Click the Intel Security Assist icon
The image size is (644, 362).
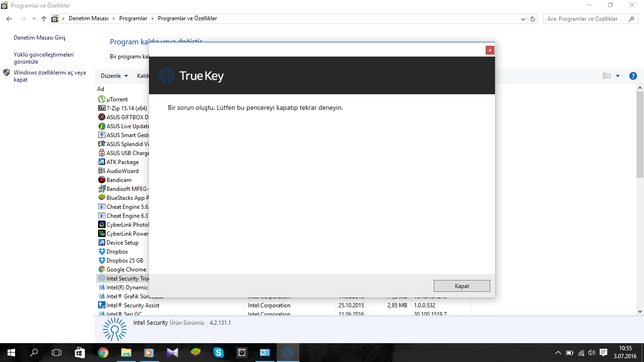click(101, 305)
